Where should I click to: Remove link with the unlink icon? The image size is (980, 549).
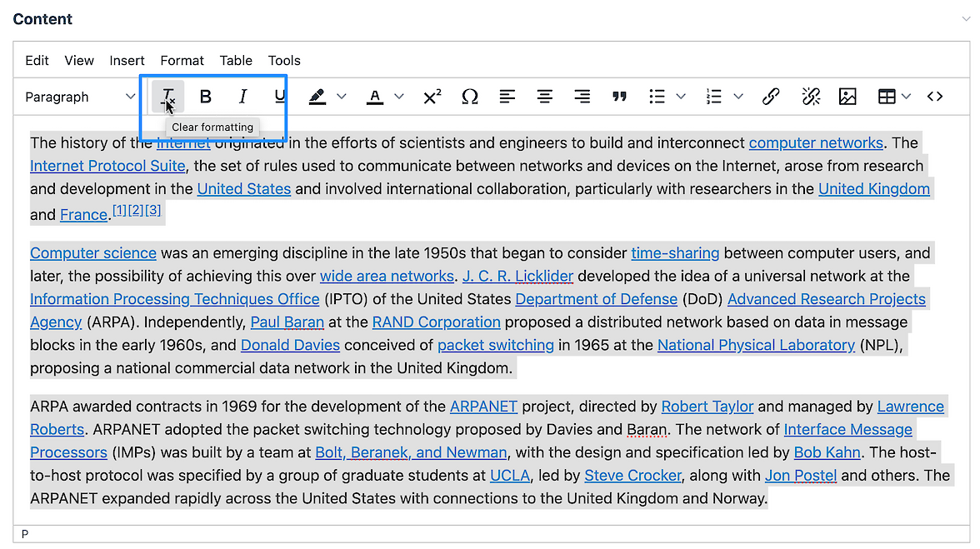pyautogui.click(x=811, y=97)
